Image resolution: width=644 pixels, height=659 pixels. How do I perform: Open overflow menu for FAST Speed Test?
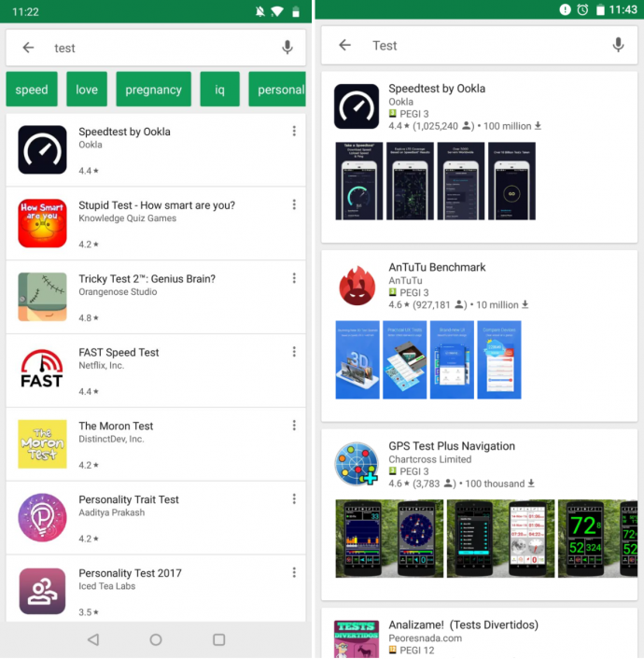294,352
